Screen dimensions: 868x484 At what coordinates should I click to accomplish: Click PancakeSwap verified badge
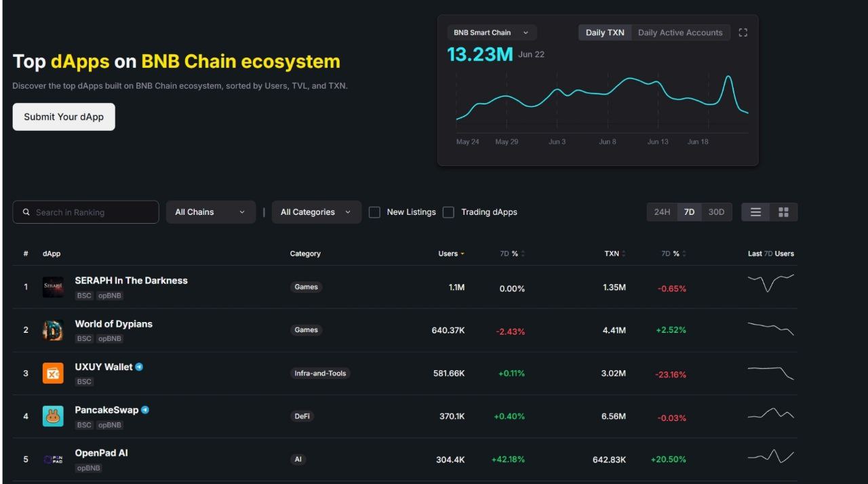pos(145,410)
